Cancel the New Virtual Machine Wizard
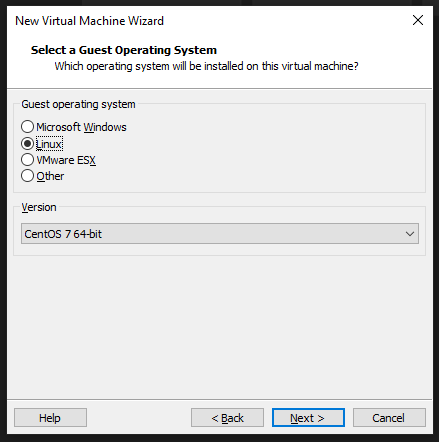Image resolution: width=439 pixels, height=442 pixels. pos(389,418)
